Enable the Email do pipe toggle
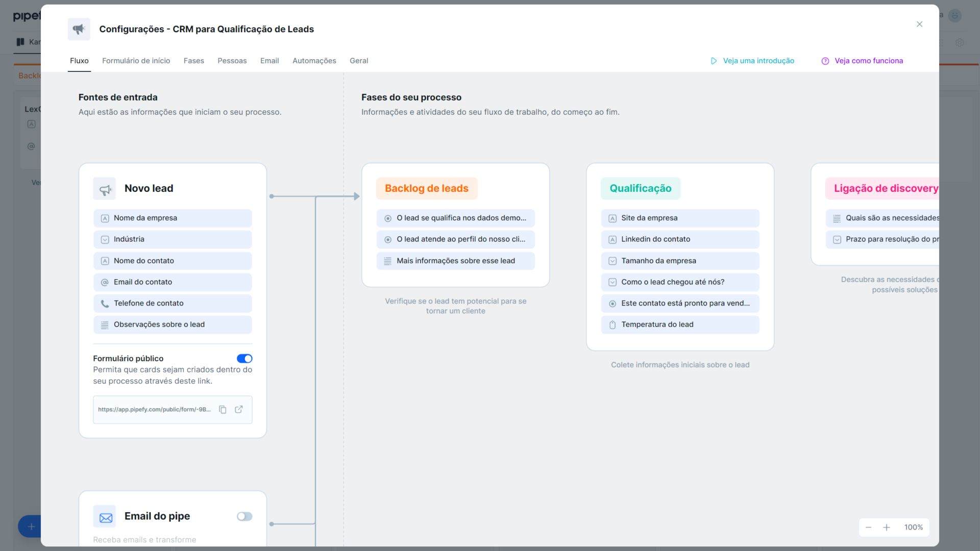This screenshot has height=551, width=980. click(x=244, y=516)
